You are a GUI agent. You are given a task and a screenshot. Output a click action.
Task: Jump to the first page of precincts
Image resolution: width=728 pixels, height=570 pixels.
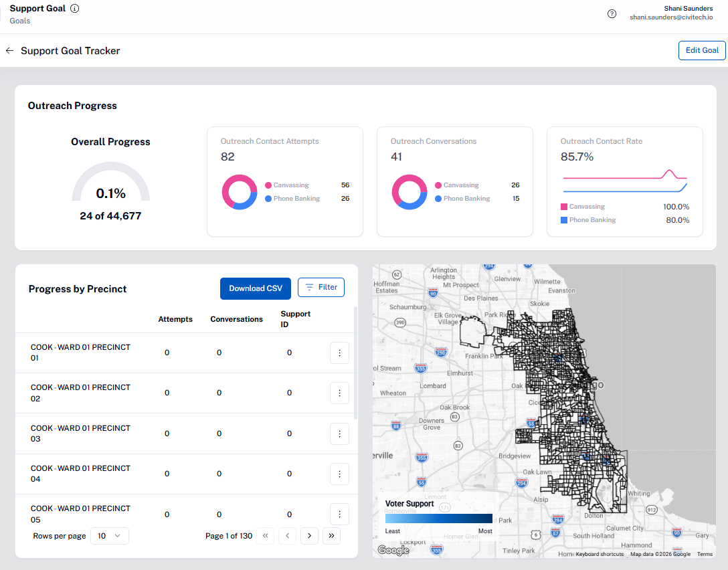pos(265,536)
